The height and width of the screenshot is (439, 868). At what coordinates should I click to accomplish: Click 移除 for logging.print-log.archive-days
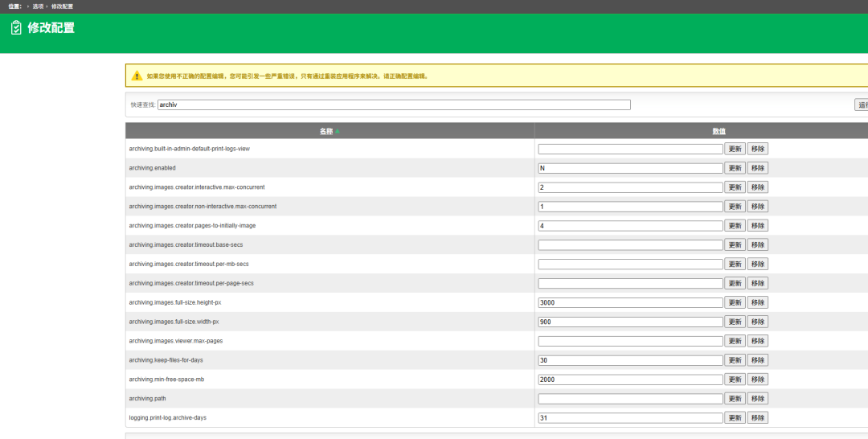(757, 417)
